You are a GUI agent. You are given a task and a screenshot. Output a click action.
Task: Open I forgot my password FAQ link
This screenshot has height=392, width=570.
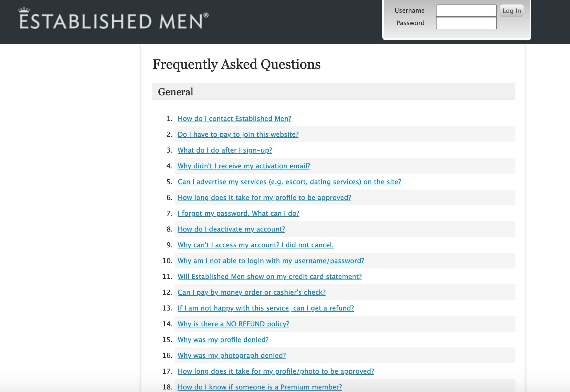coord(239,213)
